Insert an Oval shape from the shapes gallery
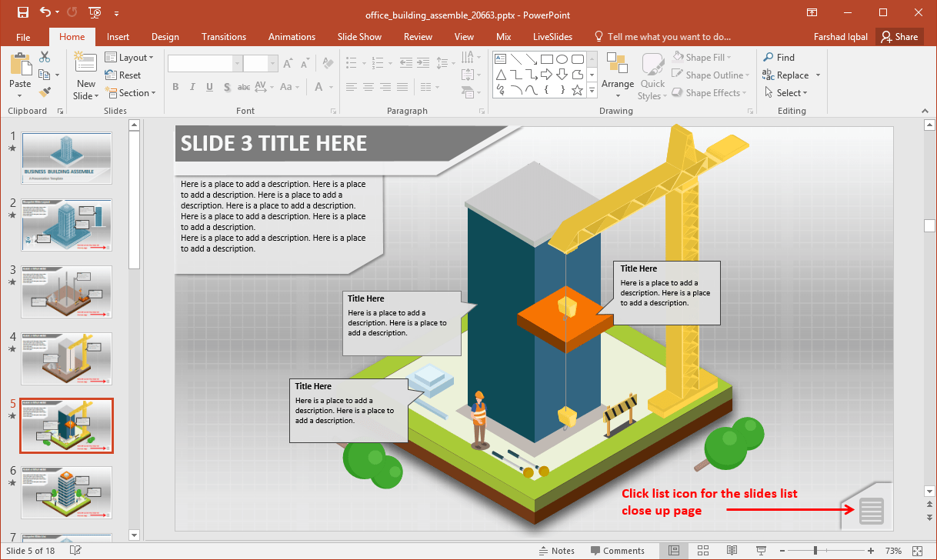Screen dimensions: 937x560 (562, 58)
